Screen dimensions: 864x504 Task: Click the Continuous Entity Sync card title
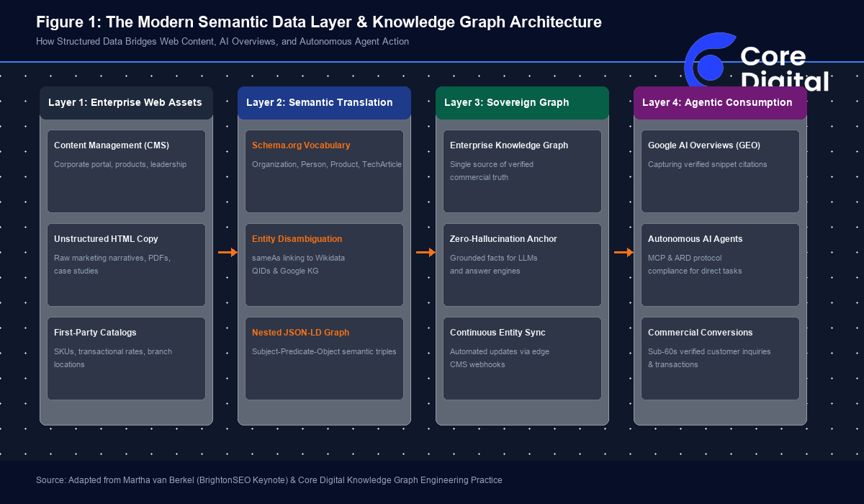click(x=498, y=333)
